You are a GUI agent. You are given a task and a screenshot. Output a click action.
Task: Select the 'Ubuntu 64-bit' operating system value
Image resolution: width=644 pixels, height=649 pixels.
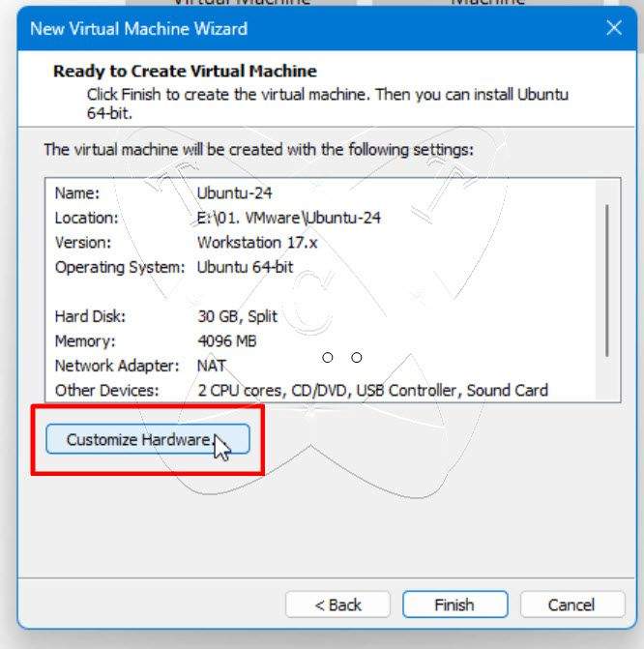tap(245, 267)
